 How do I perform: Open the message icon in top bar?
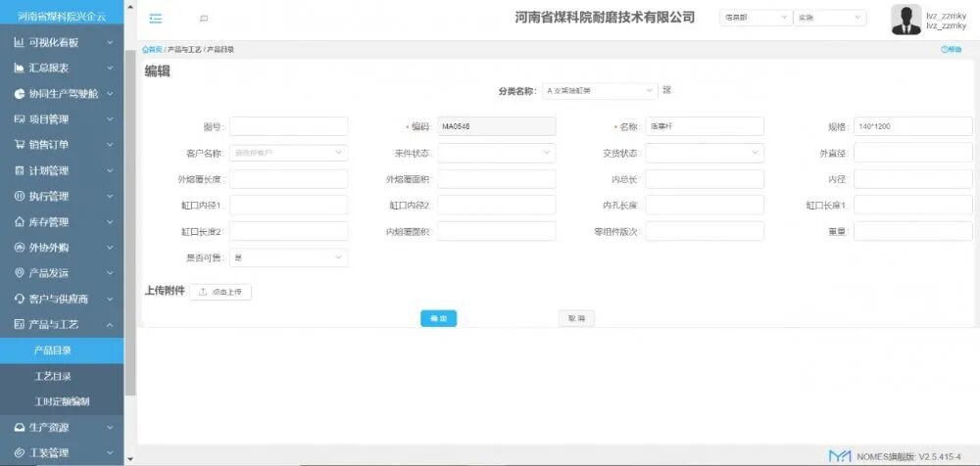tap(204, 19)
